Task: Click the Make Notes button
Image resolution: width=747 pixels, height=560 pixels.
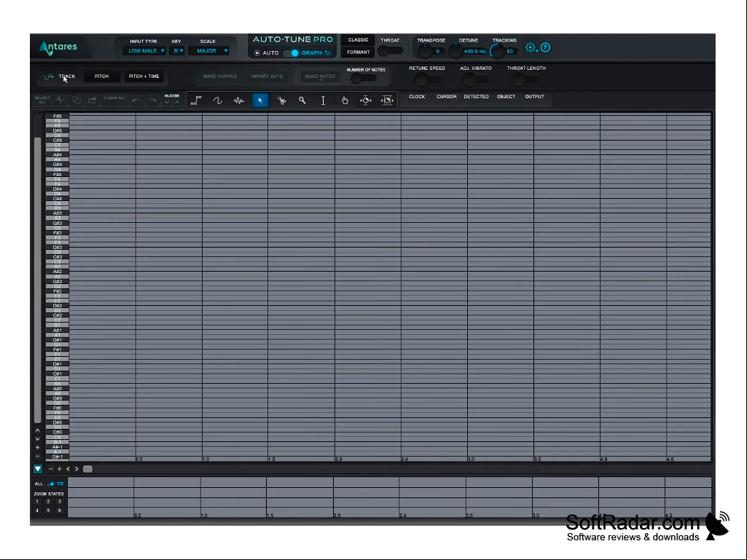Action: click(x=320, y=76)
